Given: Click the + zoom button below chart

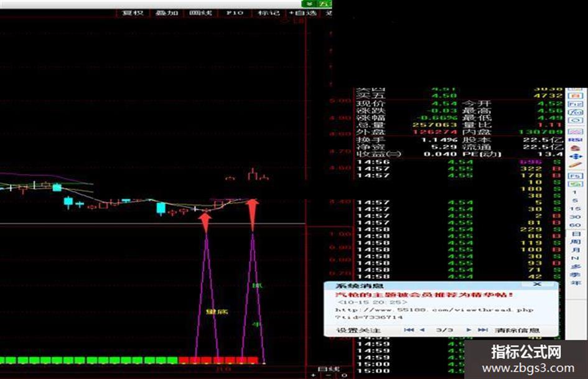Looking at the screenshot, I should [x=314, y=375].
